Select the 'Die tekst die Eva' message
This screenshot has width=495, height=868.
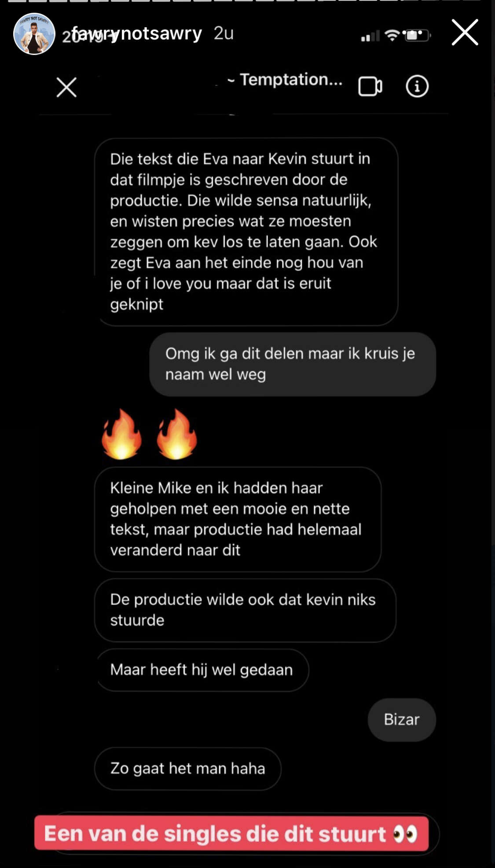pos(246,231)
